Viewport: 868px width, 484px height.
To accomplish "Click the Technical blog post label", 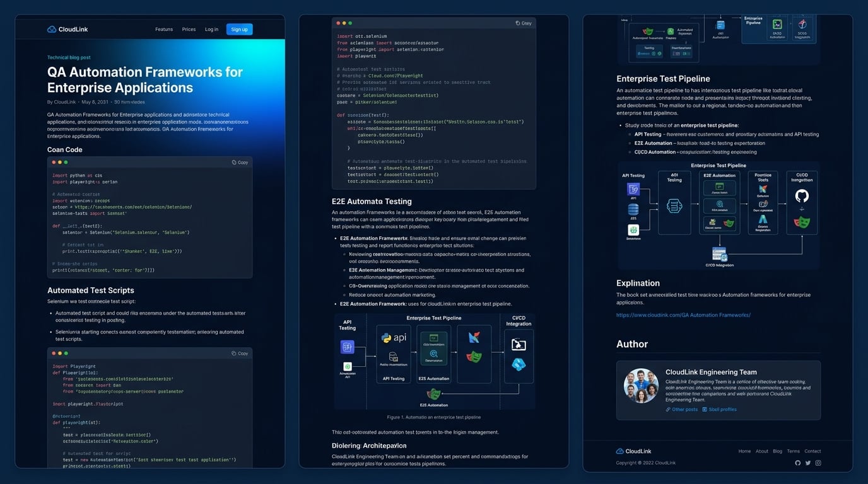I will (x=69, y=57).
